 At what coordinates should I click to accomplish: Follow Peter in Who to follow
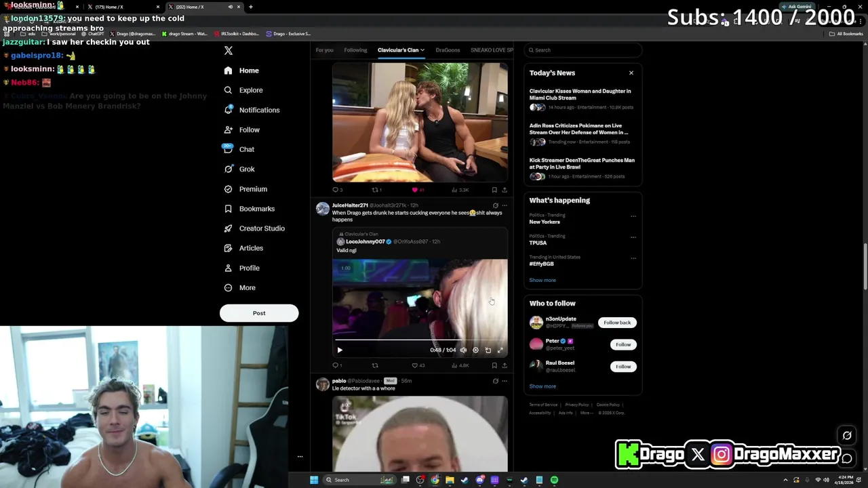pyautogui.click(x=623, y=344)
